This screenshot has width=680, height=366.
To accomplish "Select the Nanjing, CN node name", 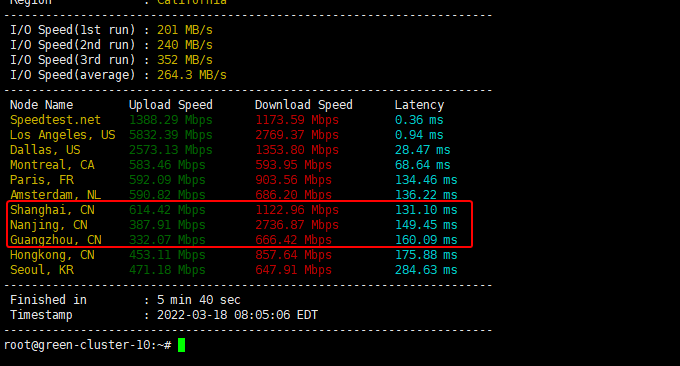I will coord(49,225).
